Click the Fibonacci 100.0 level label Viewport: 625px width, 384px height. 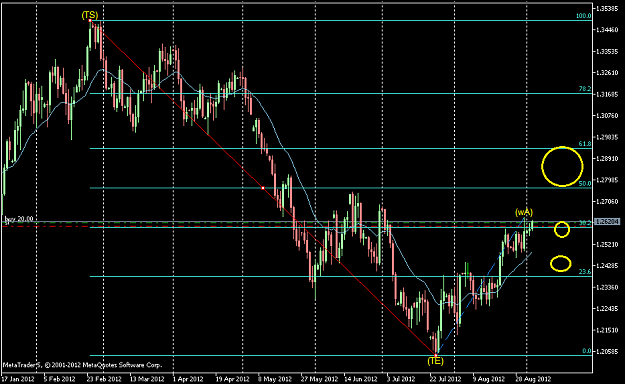click(x=584, y=16)
